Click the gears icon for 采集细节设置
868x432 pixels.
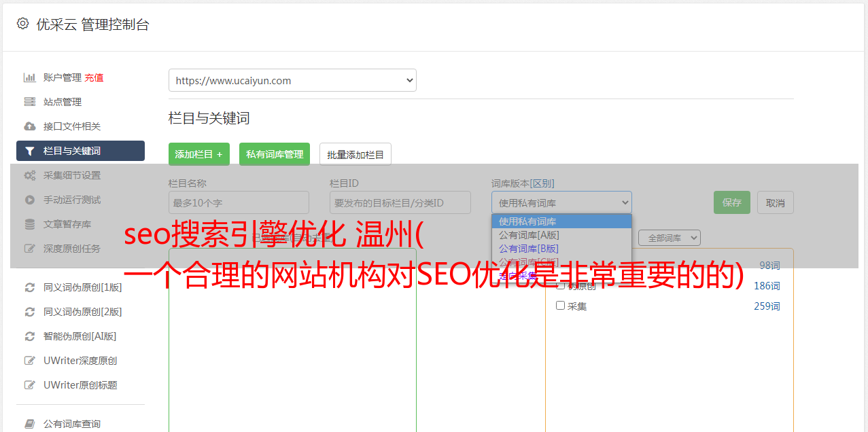pos(29,175)
